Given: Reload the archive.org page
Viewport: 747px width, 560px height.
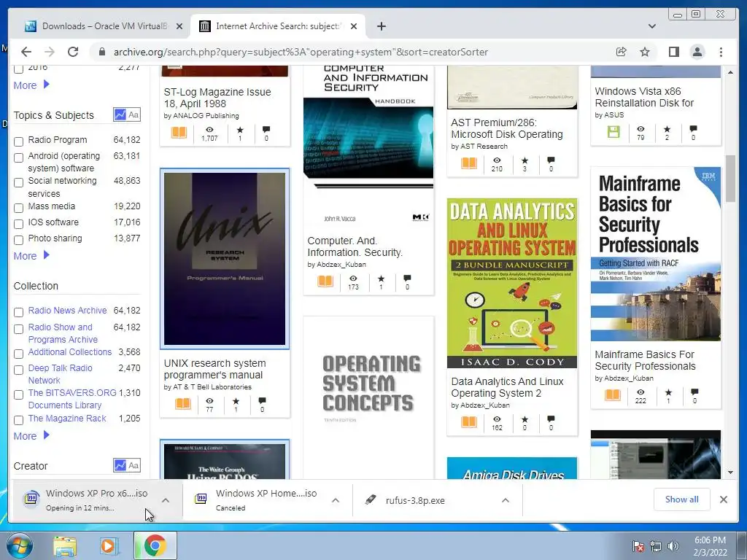Looking at the screenshot, I should point(73,52).
